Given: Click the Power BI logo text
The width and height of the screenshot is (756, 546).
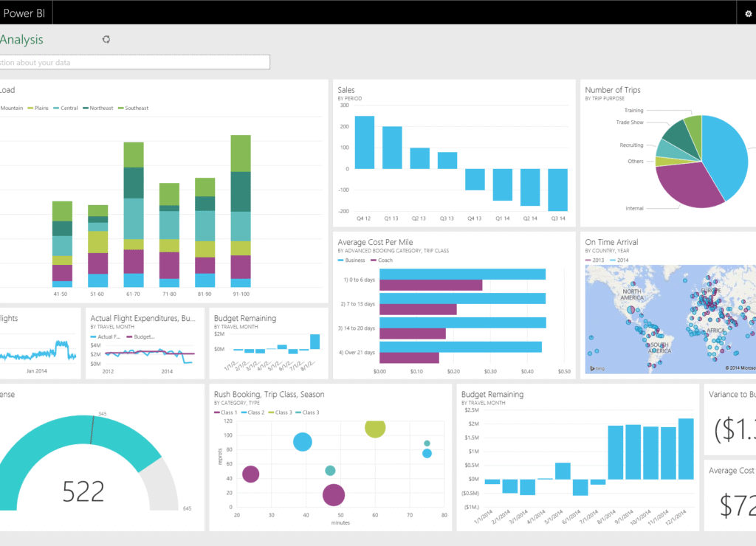Looking at the screenshot, I should (x=24, y=13).
